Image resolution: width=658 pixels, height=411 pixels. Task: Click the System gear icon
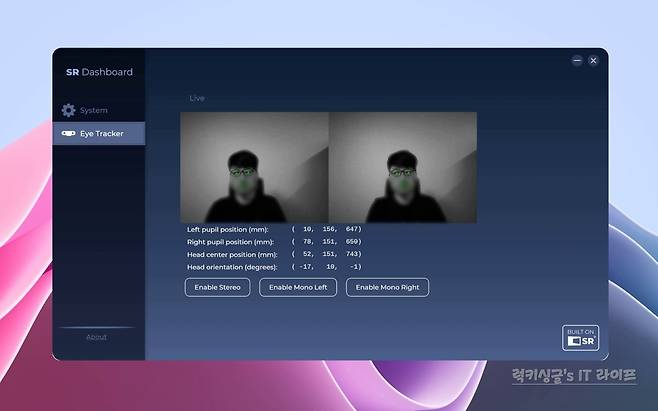(x=68, y=110)
